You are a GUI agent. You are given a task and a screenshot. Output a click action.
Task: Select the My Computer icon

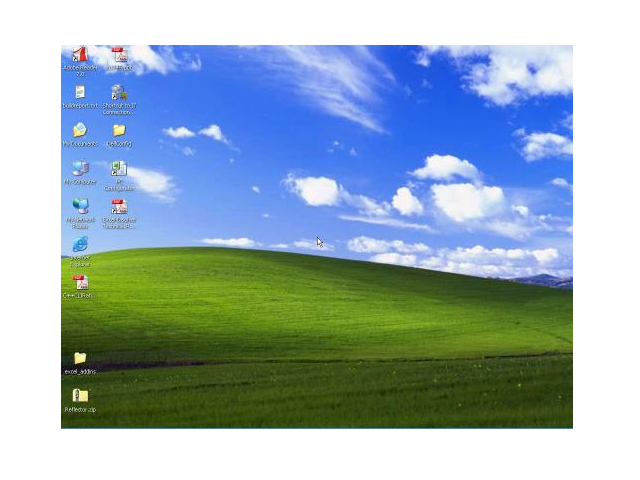point(80,168)
